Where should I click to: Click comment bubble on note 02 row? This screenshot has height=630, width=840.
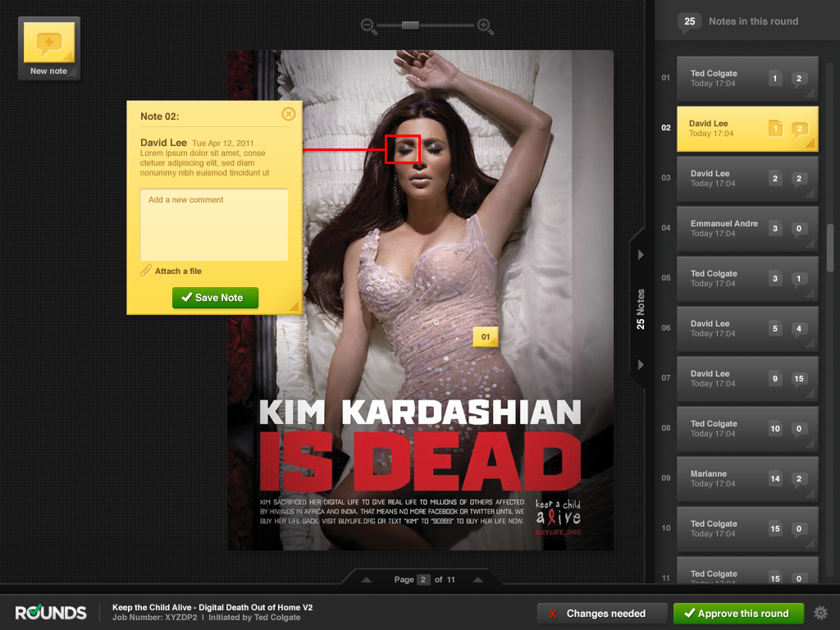click(799, 129)
